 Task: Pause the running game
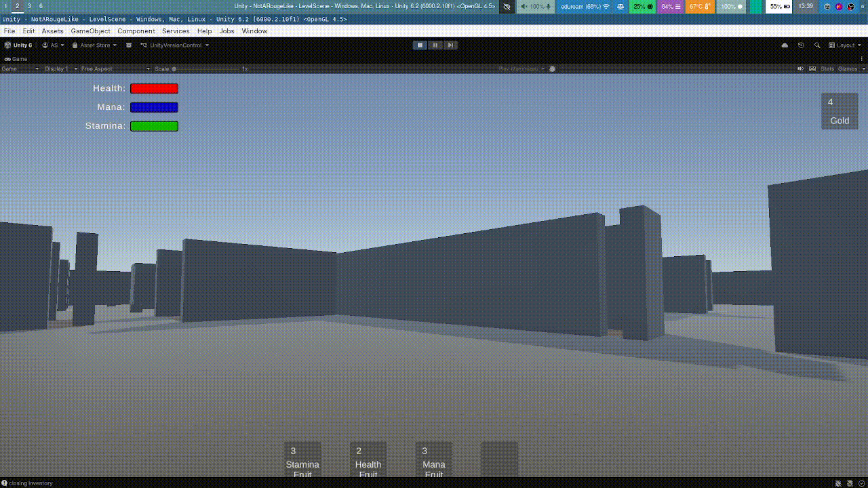pyautogui.click(x=435, y=45)
